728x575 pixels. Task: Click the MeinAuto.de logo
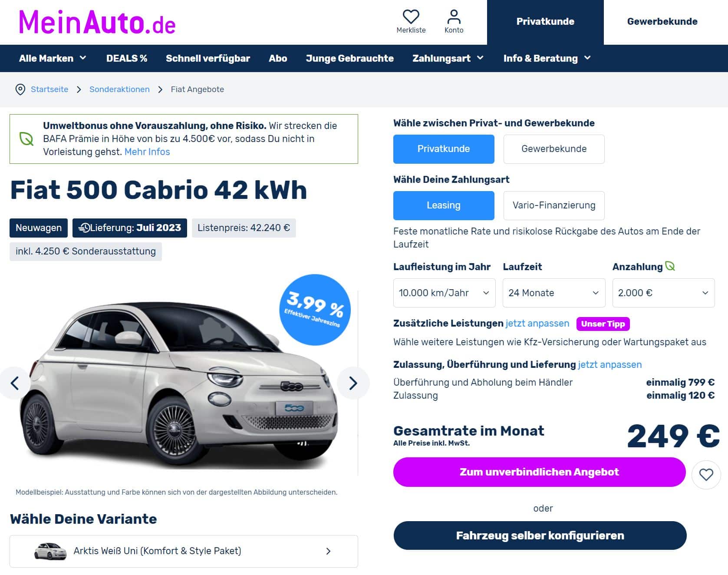97,22
